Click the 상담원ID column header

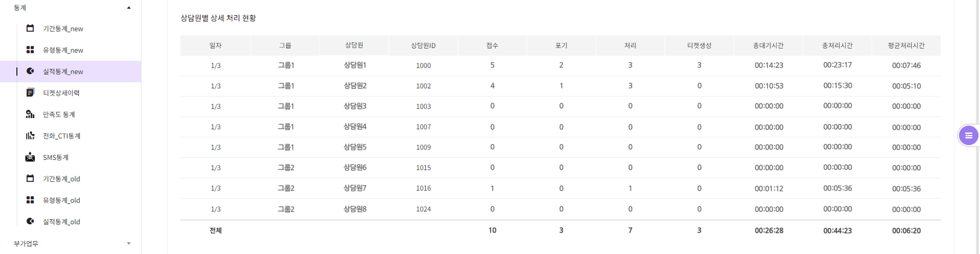[423, 46]
